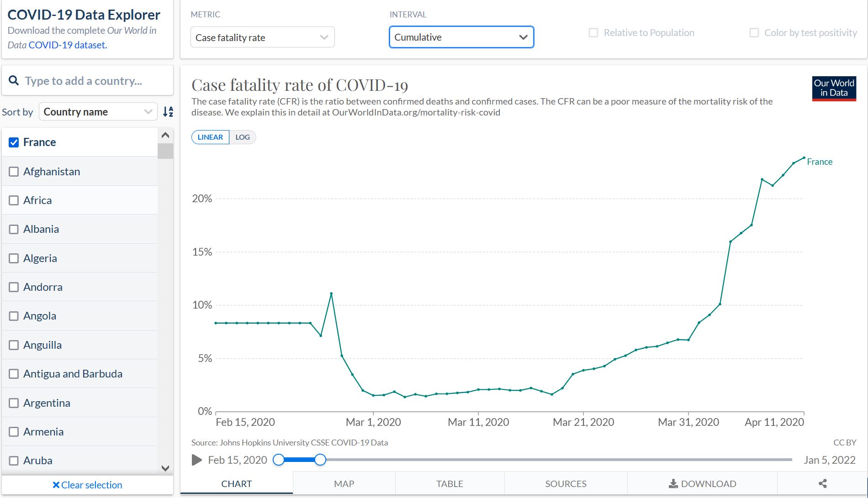Viewport: 868px width, 498px height.
Task: Click the France line label
Action: pyautogui.click(x=820, y=162)
